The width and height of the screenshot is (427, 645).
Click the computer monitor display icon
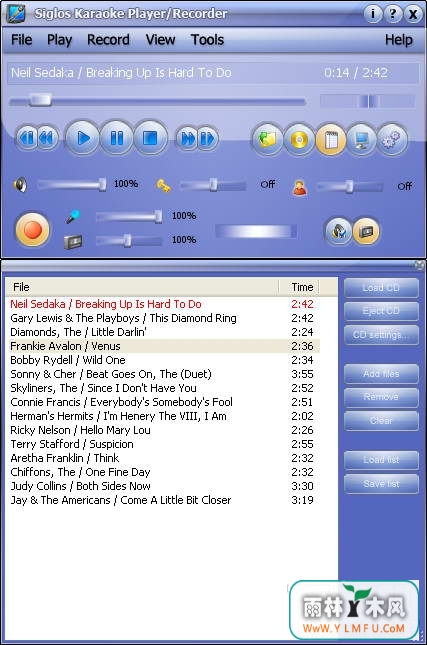362,140
